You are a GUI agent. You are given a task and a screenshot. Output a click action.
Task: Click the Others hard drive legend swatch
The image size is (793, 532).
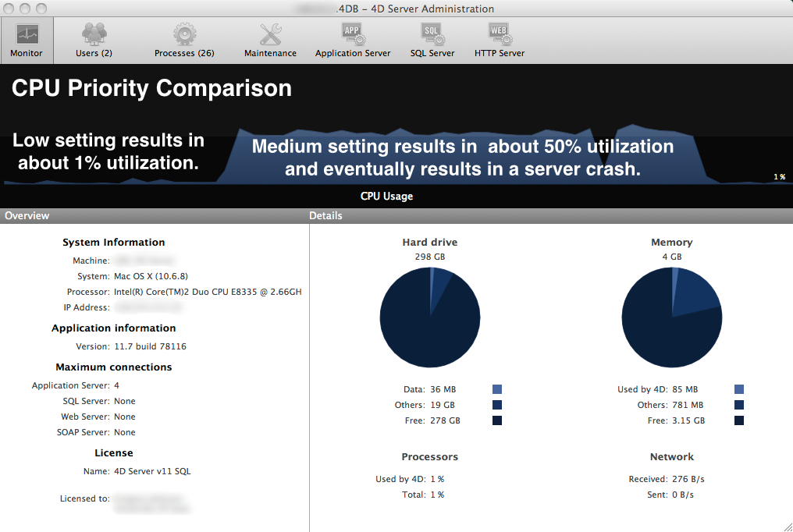pyautogui.click(x=497, y=404)
